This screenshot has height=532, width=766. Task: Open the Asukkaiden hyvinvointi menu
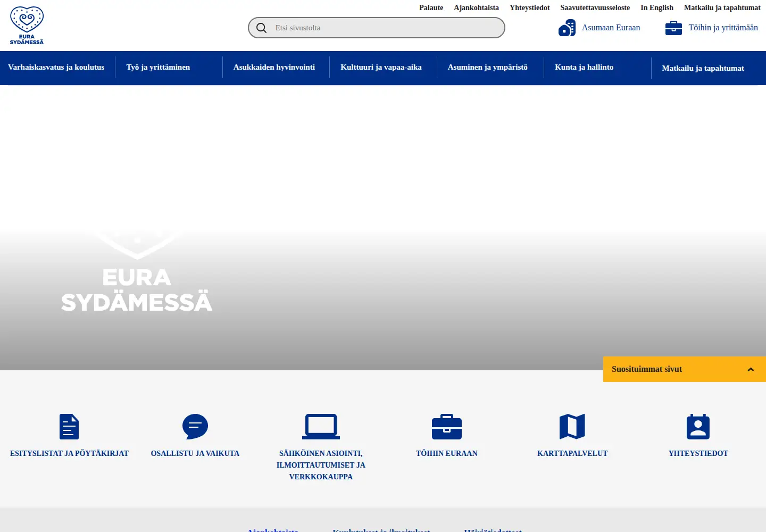pos(274,67)
